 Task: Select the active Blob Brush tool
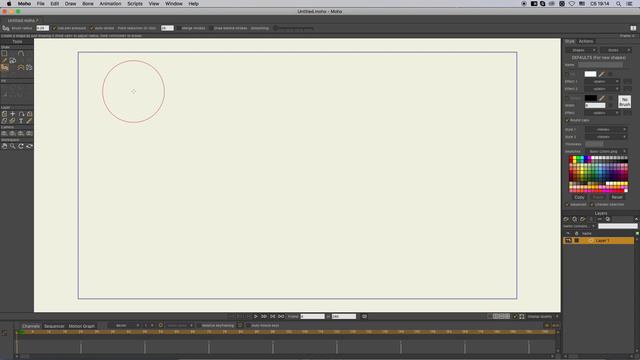tap(5, 68)
